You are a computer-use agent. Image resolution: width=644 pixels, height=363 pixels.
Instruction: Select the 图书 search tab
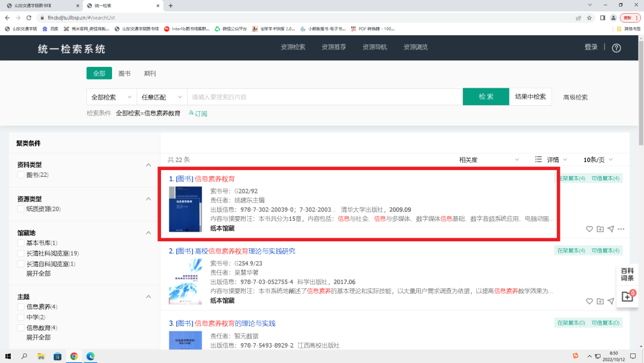point(125,73)
